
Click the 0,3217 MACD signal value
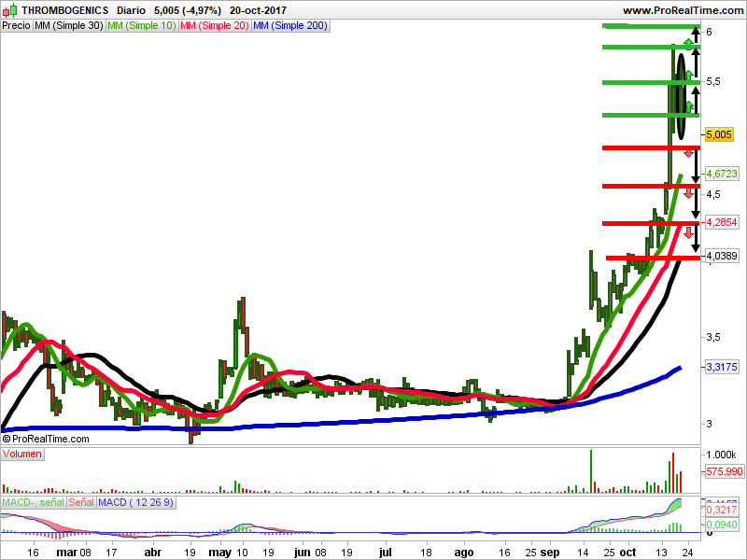(x=721, y=510)
